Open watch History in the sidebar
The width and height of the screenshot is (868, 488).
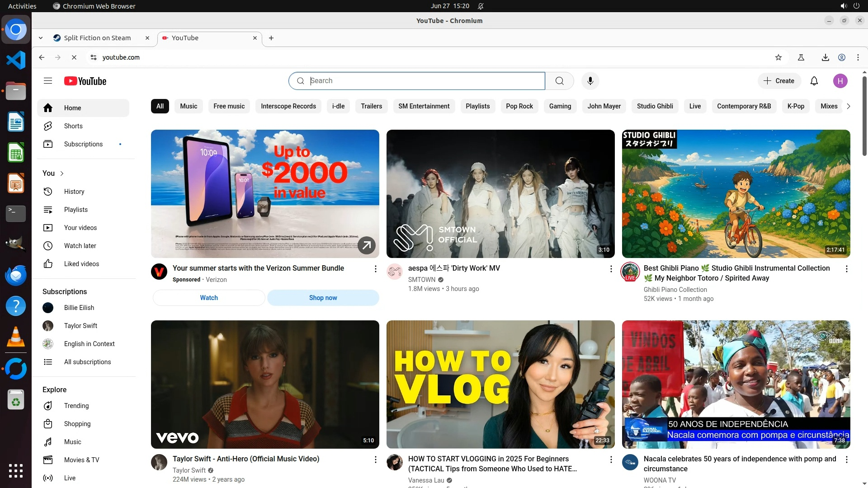pos(74,192)
